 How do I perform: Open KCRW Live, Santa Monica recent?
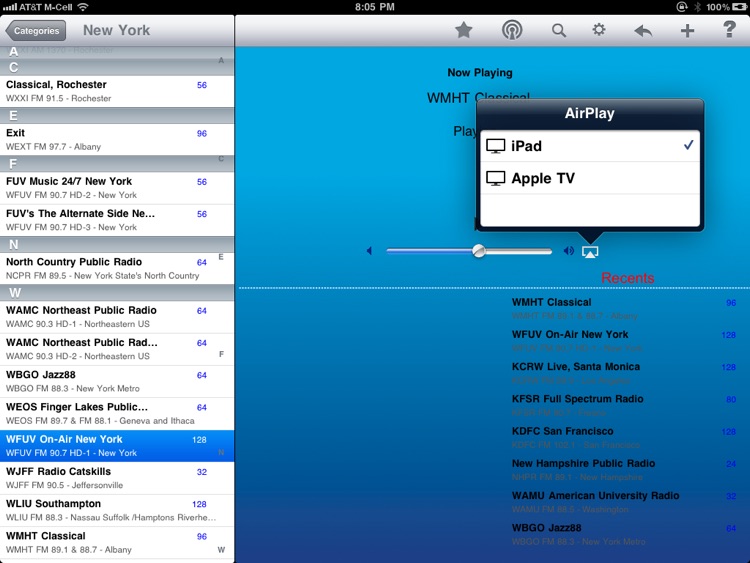pyautogui.click(x=624, y=373)
